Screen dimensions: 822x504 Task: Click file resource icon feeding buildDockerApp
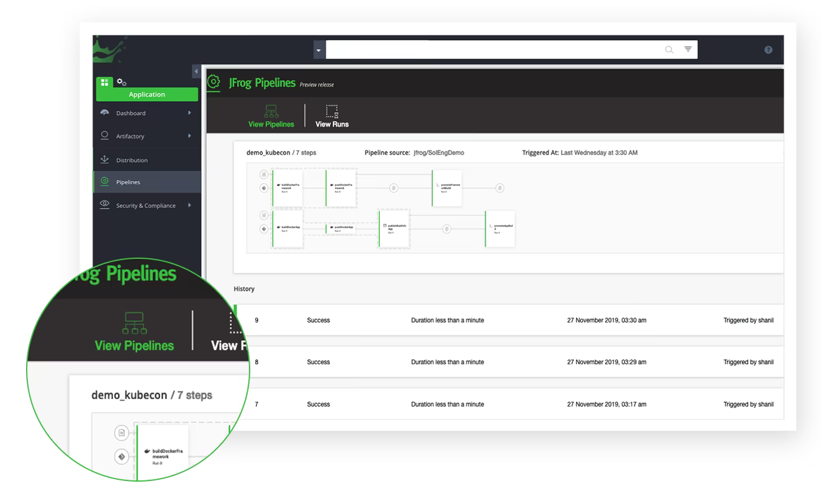(263, 215)
